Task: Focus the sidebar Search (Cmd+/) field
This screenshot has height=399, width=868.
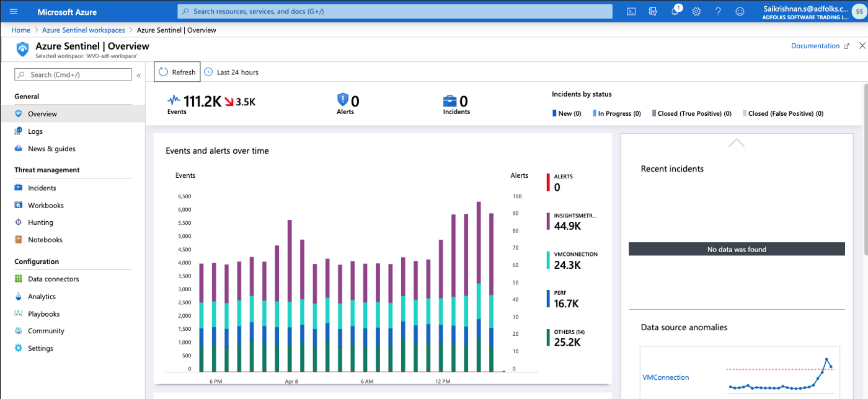Action: click(73, 75)
